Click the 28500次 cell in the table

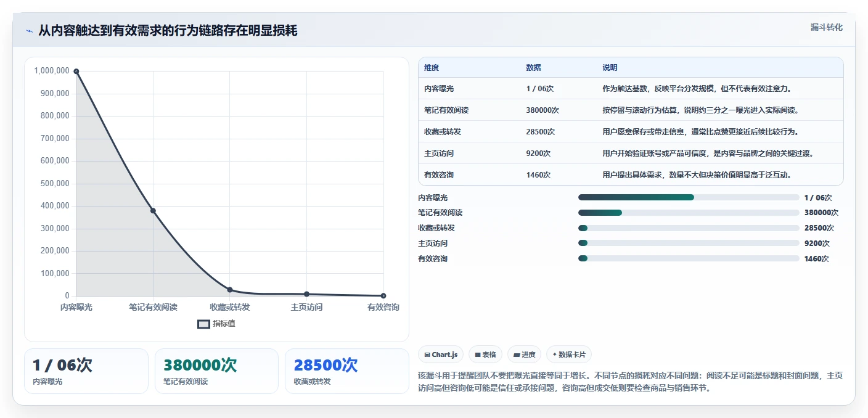[540, 132]
